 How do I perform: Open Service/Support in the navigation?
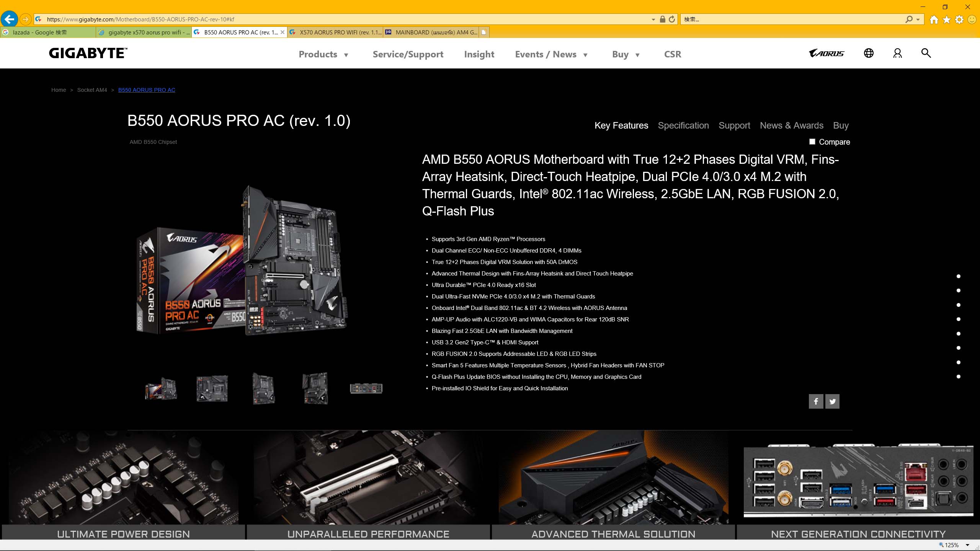(x=408, y=54)
